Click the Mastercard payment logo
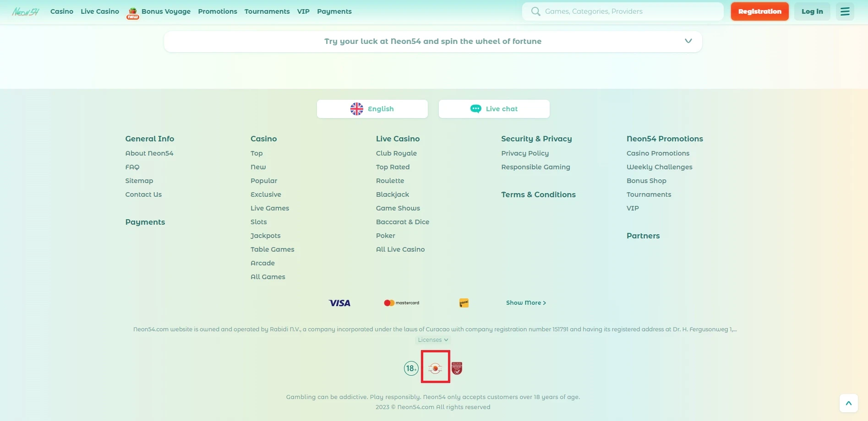This screenshot has height=421, width=868. (401, 303)
